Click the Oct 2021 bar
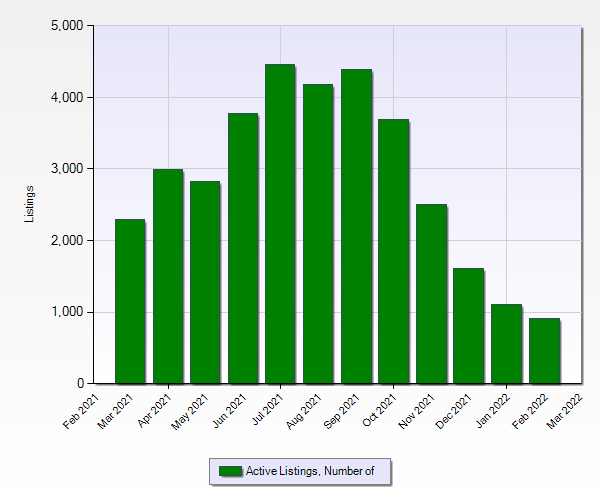 [x=393, y=251]
